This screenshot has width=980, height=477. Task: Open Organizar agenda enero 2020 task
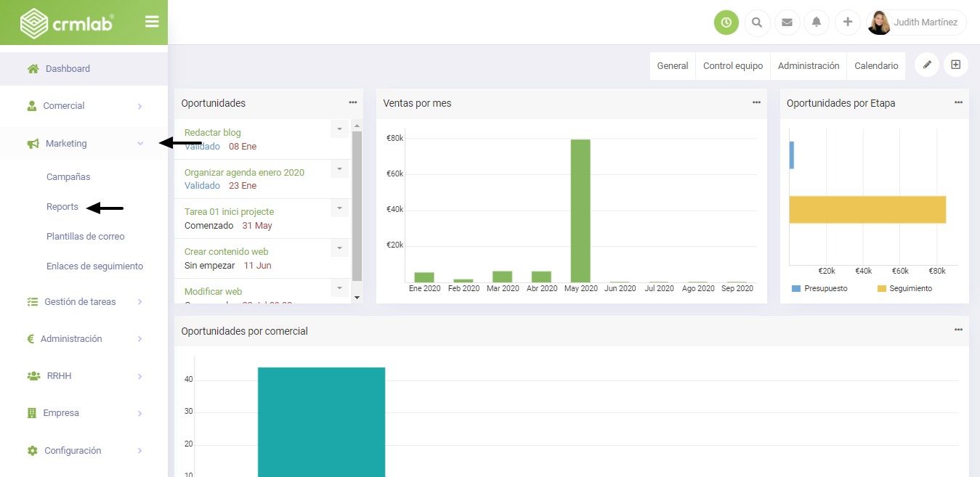point(244,173)
